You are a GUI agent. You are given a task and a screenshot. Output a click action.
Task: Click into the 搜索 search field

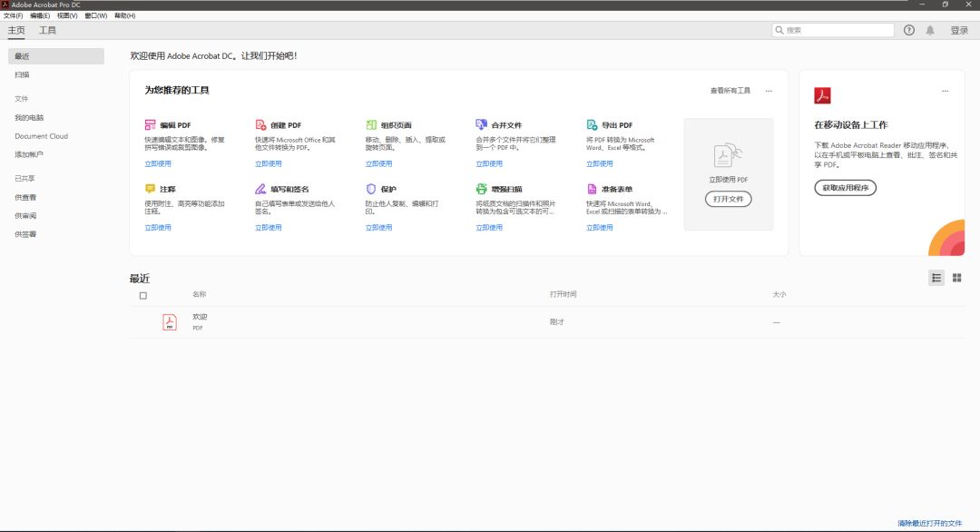(833, 30)
